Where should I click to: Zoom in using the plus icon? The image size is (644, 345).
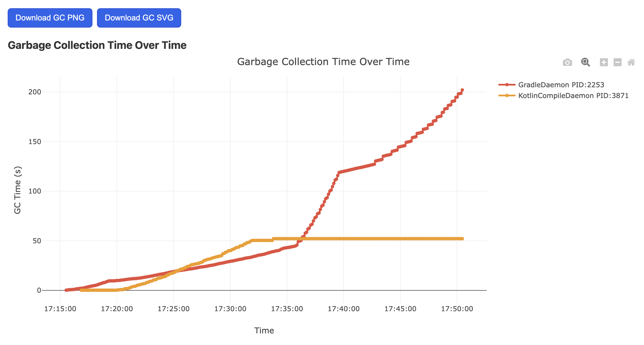604,62
